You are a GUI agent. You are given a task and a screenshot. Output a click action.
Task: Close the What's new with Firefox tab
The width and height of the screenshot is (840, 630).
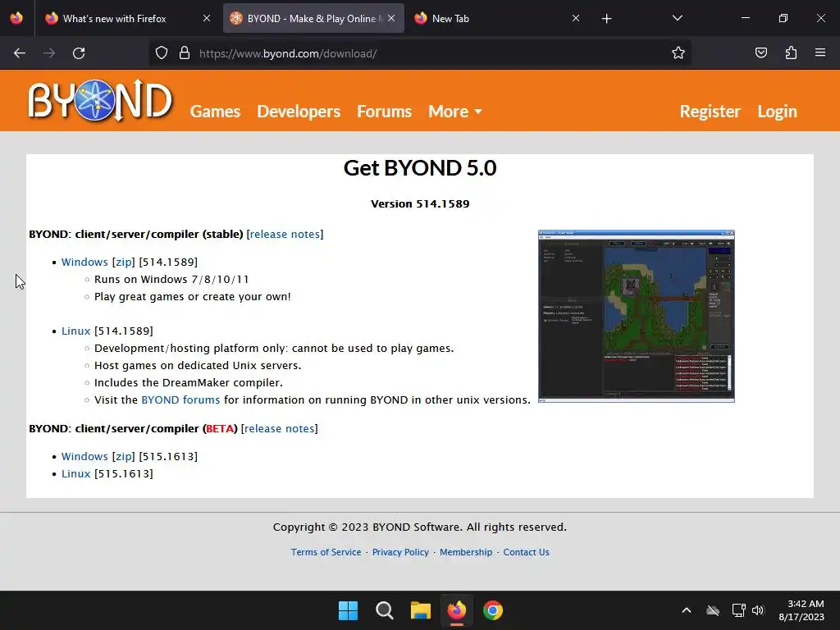tap(207, 18)
